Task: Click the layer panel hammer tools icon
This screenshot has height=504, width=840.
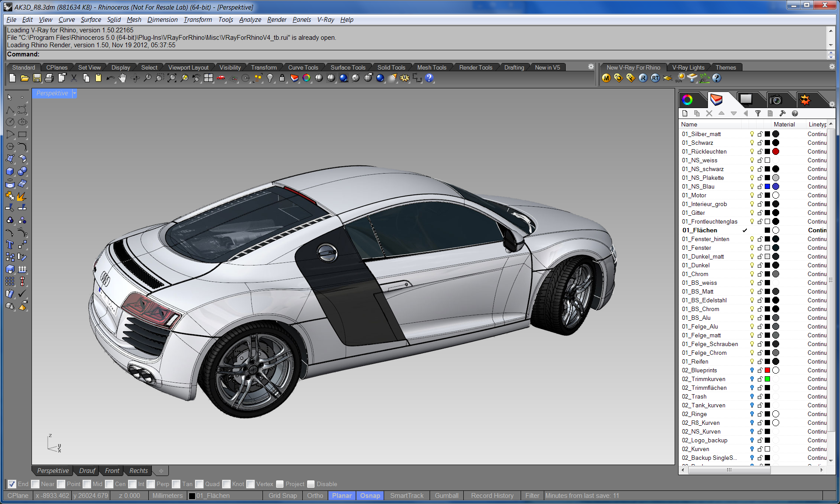Action: (783, 113)
